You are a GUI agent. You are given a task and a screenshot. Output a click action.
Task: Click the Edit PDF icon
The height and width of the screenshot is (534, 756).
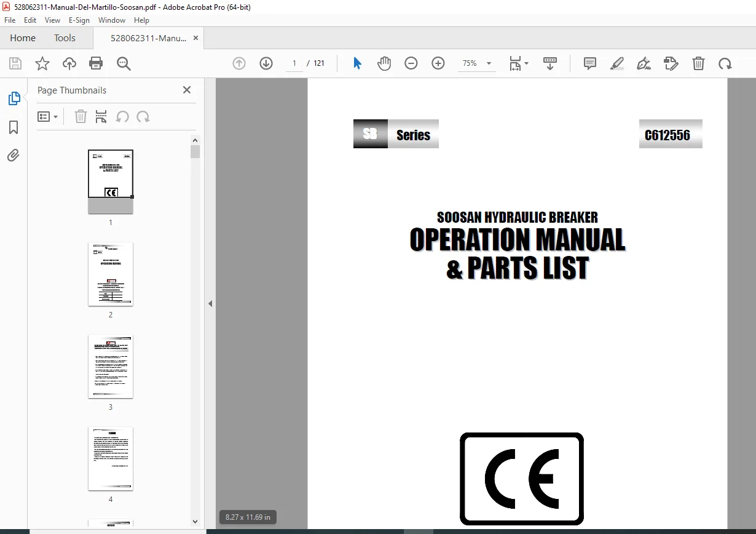pos(671,63)
